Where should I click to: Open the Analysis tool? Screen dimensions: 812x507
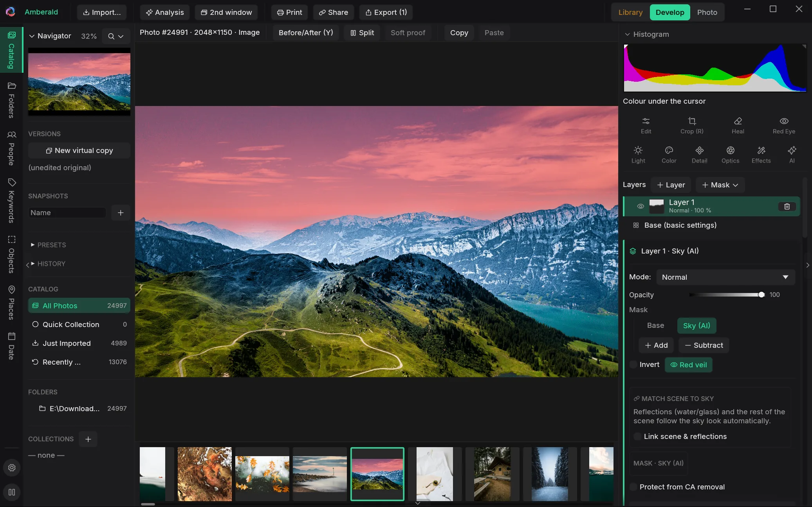tap(165, 12)
